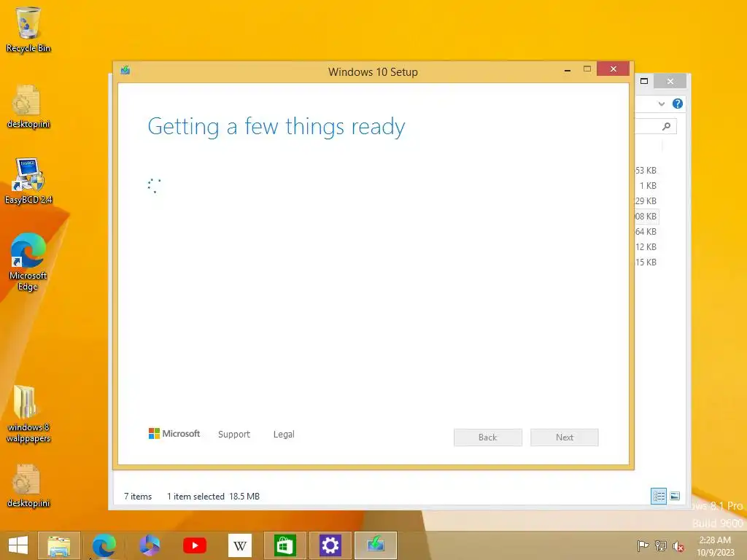Switch Explorer to details view

(x=659, y=496)
